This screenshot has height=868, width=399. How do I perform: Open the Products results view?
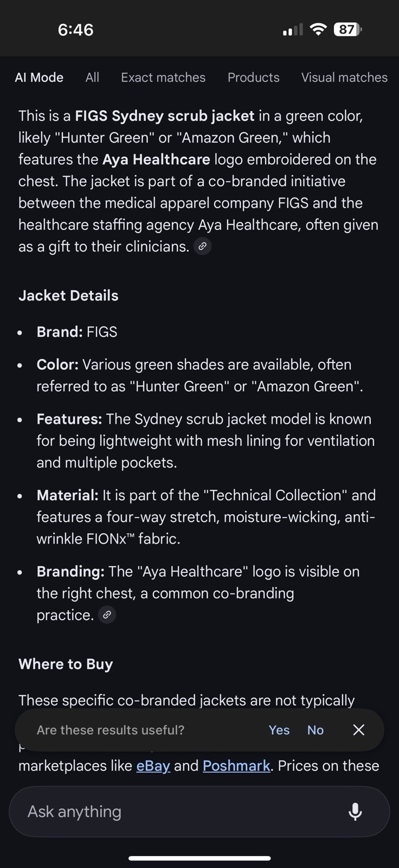point(253,78)
